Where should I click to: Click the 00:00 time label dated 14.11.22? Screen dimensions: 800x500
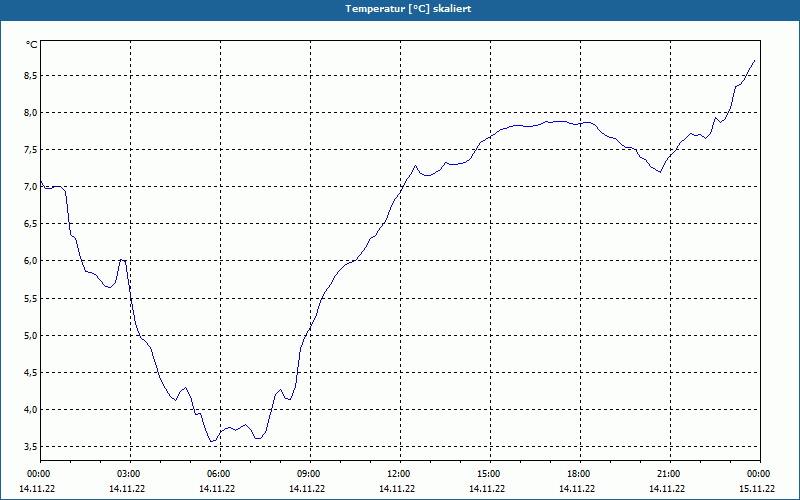(x=38, y=474)
